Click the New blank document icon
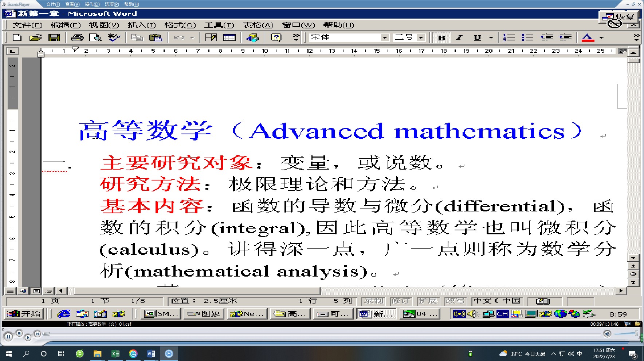The height and width of the screenshot is (361, 644). tap(17, 37)
